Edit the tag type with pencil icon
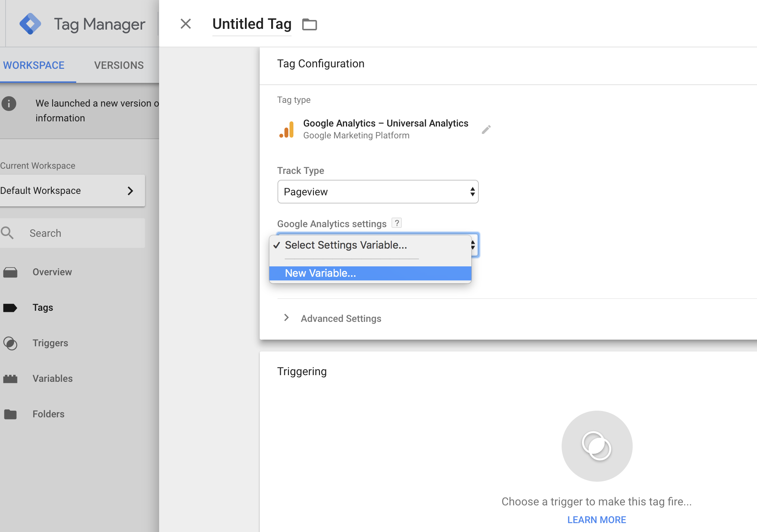 [x=486, y=129]
